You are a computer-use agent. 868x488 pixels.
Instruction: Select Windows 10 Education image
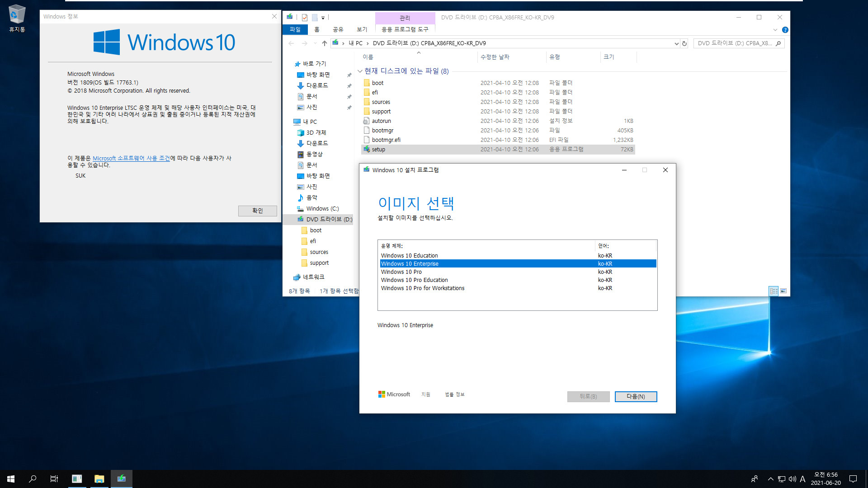click(x=518, y=255)
